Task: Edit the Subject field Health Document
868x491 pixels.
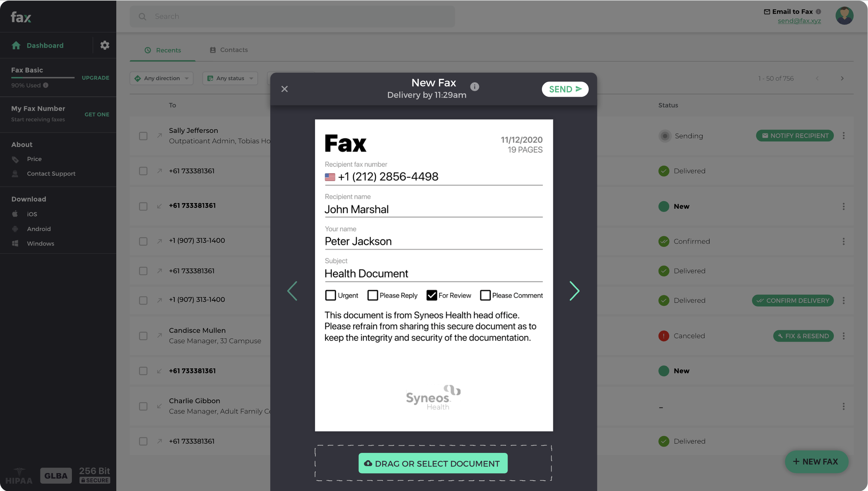Action: click(x=433, y=273)
